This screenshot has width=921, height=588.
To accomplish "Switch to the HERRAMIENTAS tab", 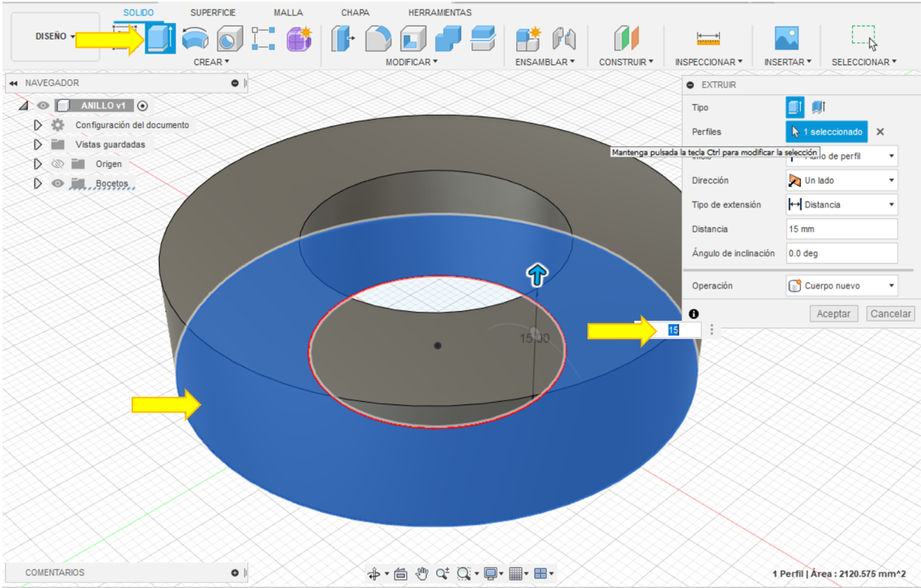I will pyautogui.click(x=440, y=12).
